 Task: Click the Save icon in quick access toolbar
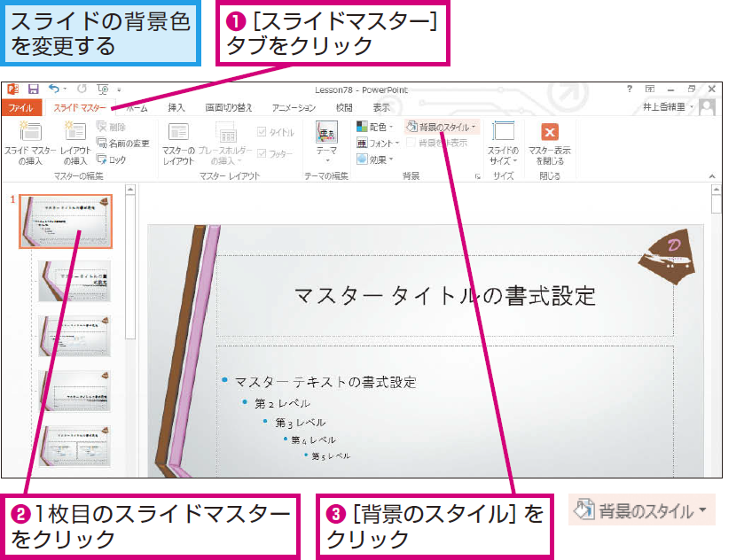tap(33, 89)
